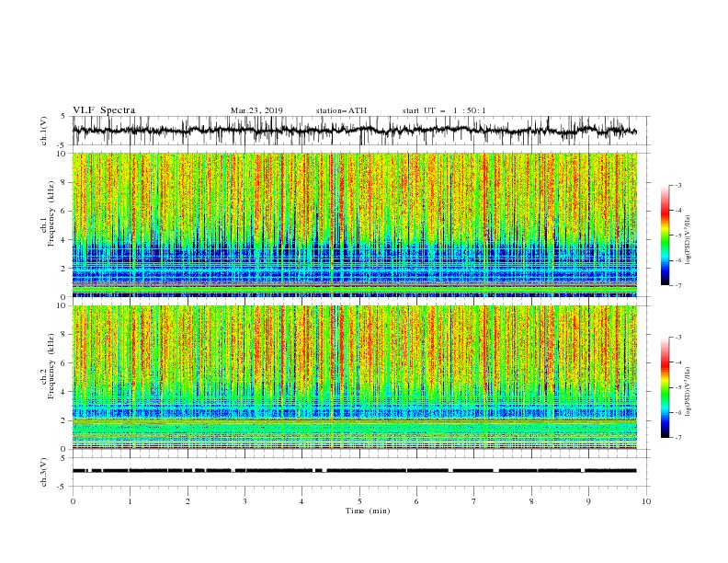Click the ch.1 color scale 'log(PSD)(V²/Hz)' label
The height and width of the screenshot is (563, 728).
688,240
